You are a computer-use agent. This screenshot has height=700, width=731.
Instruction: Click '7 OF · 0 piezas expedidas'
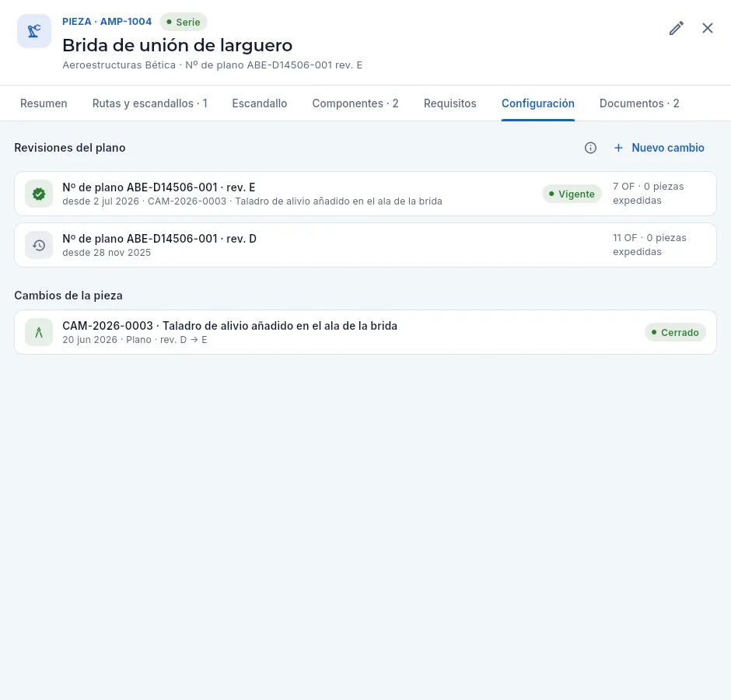(648, 194)
